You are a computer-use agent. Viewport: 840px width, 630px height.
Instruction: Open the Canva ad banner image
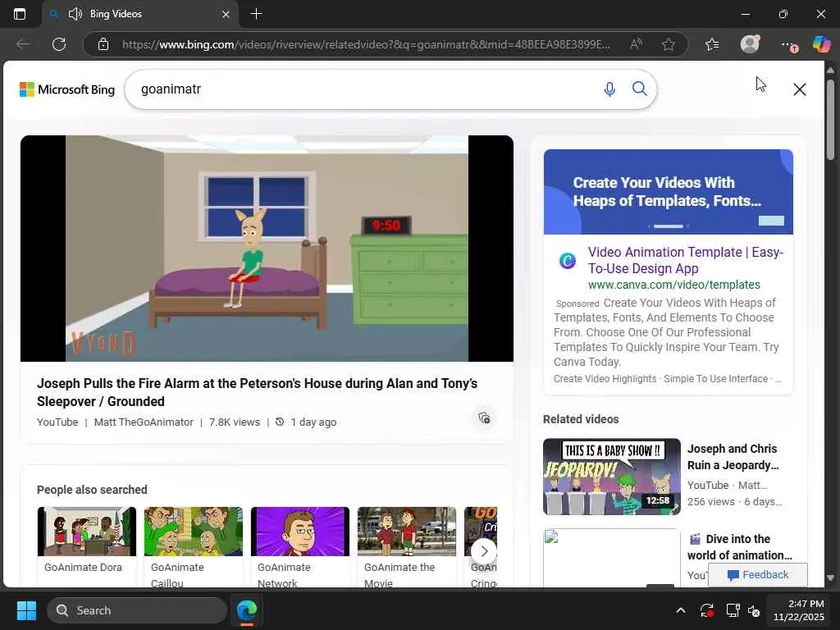668,192
